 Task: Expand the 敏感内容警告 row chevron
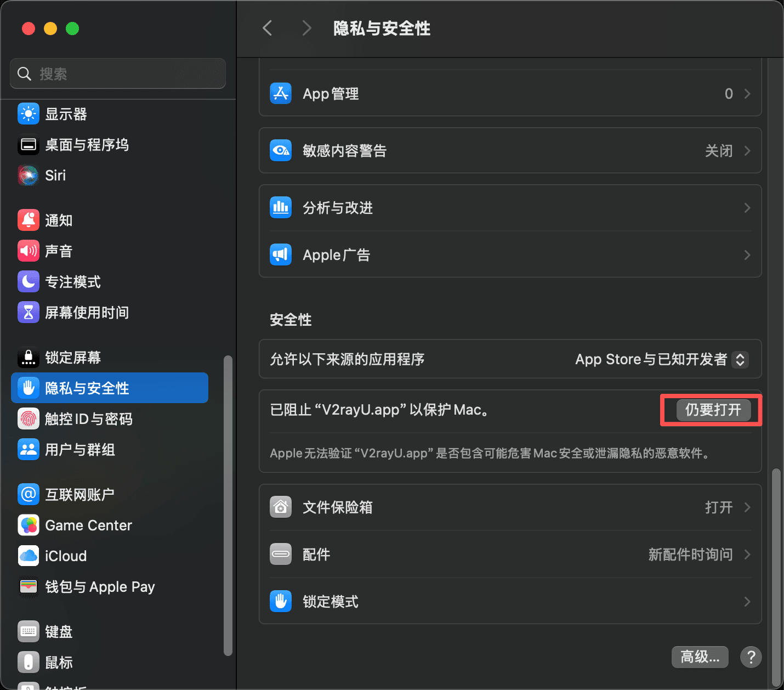(x=747, y=151)
